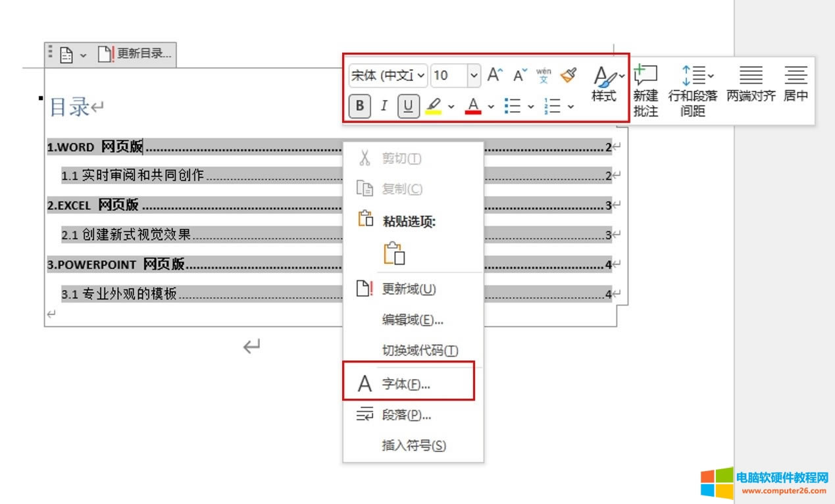The height and width of the screenshot is (504, 835).
Task: Select the Italic formatting icon
Action: pos(384,106)
